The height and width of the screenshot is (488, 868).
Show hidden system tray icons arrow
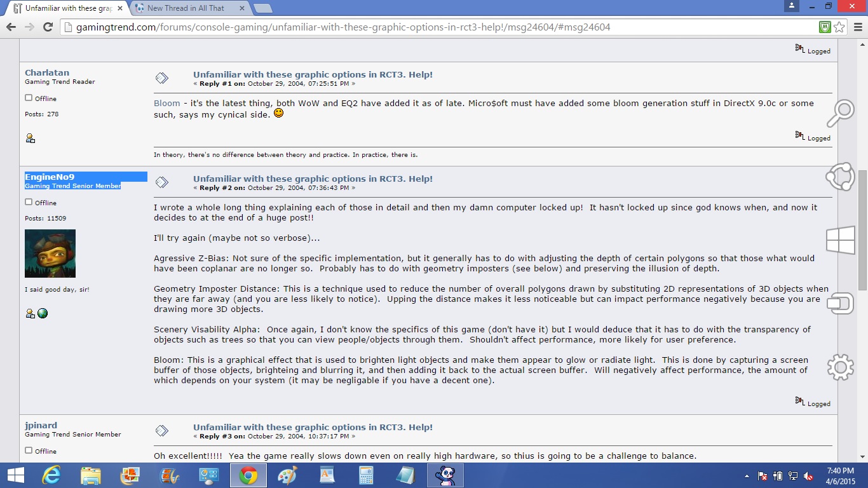click(747, 476)
